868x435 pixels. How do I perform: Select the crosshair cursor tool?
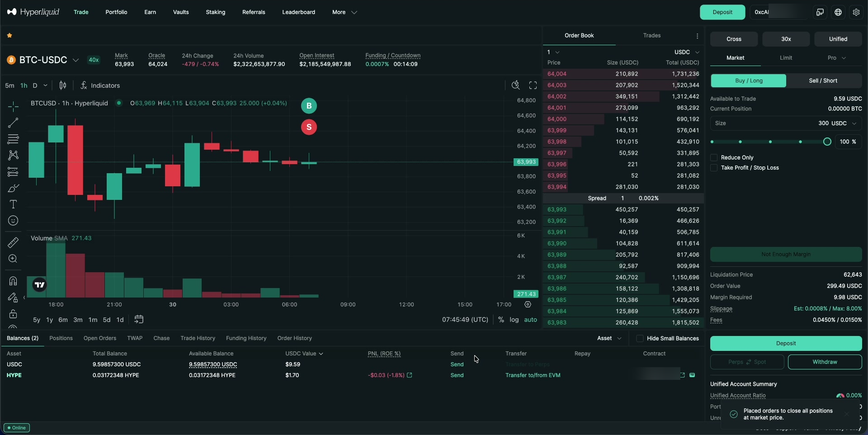pyautogui.click(x=13, y=107)
